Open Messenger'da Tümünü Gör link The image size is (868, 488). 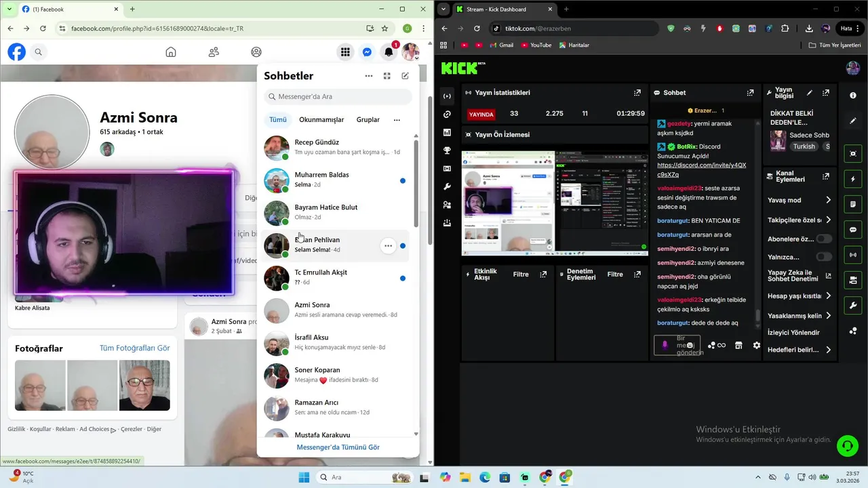coord(338,447)
